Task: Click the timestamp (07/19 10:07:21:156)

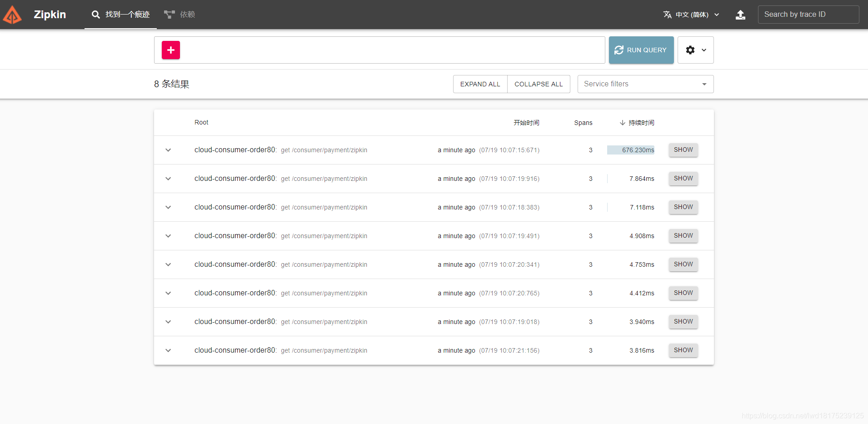Action: (x=509, y=350)
